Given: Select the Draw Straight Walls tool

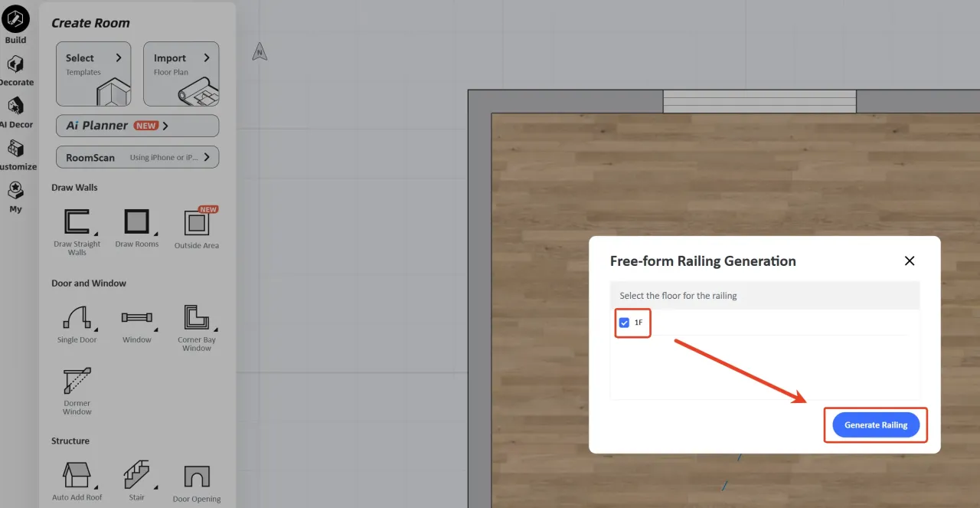Looking at the screenshot, I should (x=77, y=224).
